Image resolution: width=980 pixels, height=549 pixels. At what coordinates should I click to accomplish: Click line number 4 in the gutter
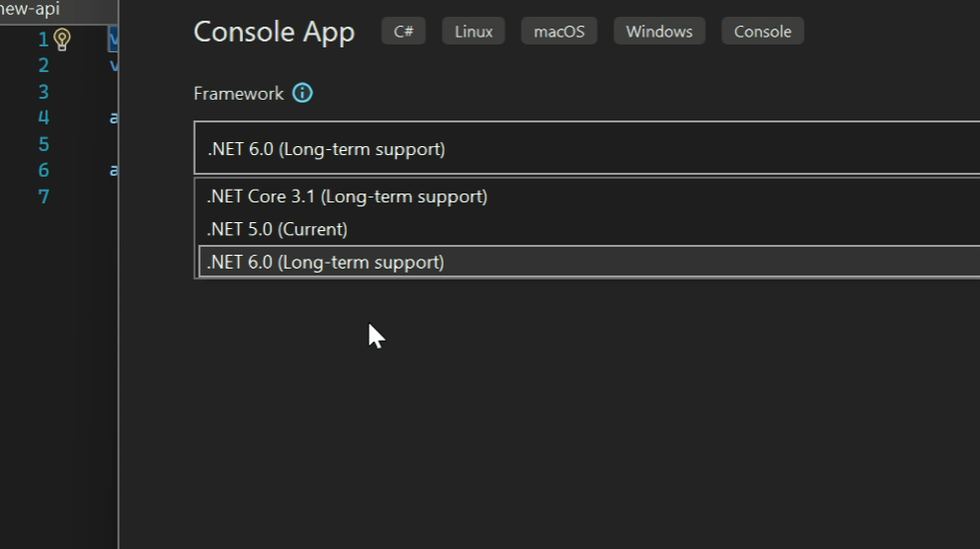coord(43,118)
